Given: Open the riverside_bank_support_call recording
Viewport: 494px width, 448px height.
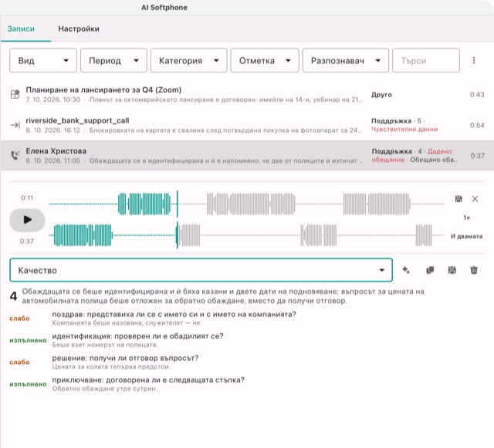Looking at the screenshot, I should (x=247, y=125).
